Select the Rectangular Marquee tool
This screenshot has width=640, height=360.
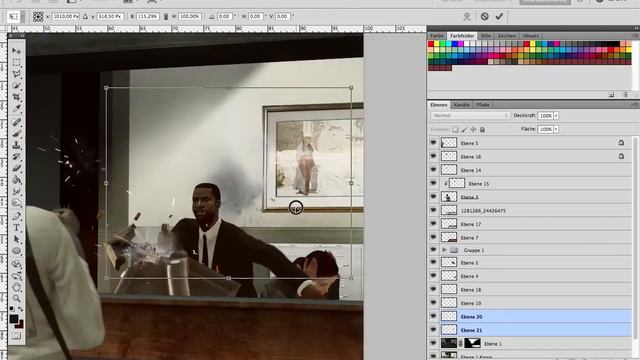tap(16, 62)
